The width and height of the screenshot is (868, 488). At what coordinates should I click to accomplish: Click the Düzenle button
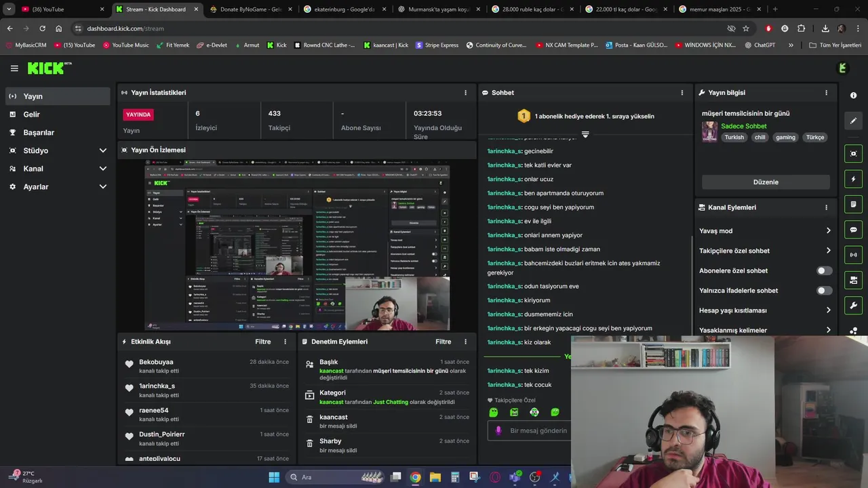pos(766,182)
